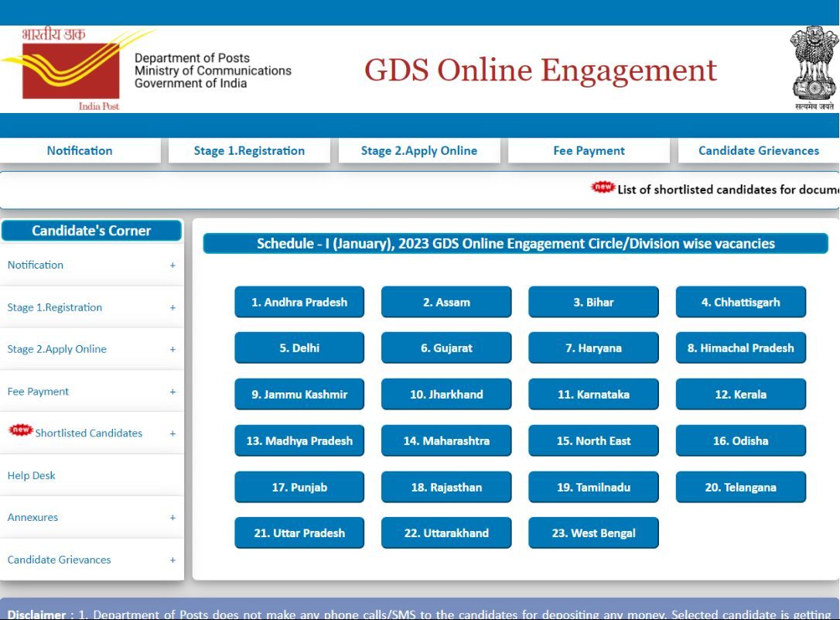Select the 17. Punjab button

[x=299, y=487]
